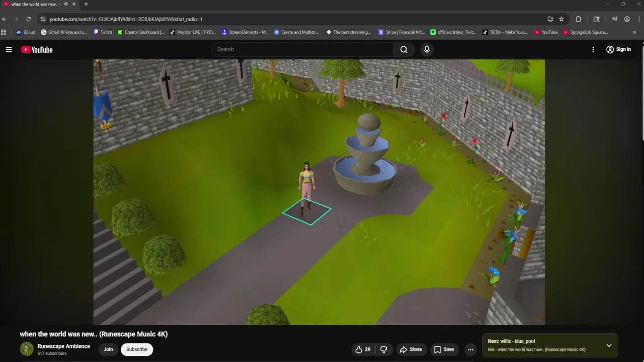
Task: Reload the current page
Action: [x=28, y=19]
